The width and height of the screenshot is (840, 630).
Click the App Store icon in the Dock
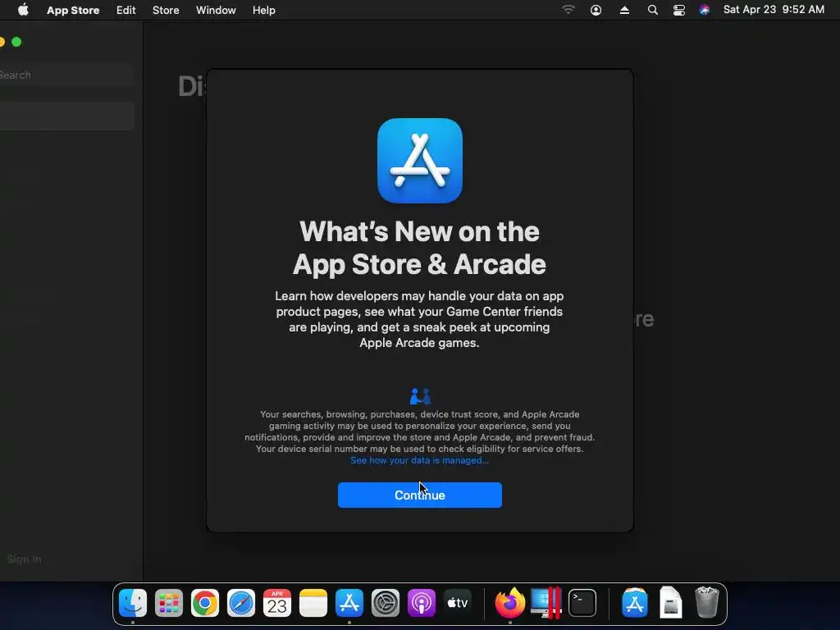click(349, 603)
